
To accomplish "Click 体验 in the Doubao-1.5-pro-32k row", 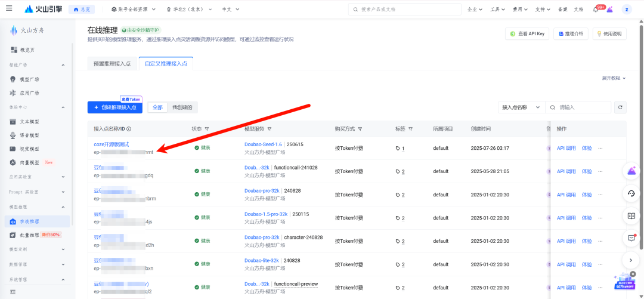I will coord(587,218).
